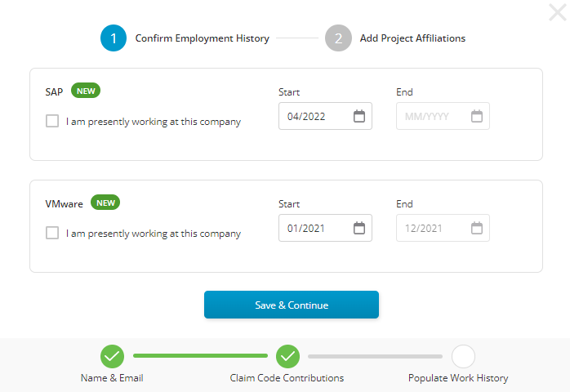Click the VMware end date field 12/2021
570x392 pixels.
point(431,228)
